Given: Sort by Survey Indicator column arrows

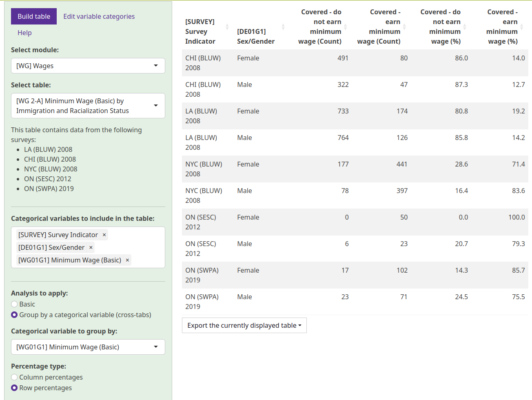Looking at the screenshot, I should tap(227, 27).
